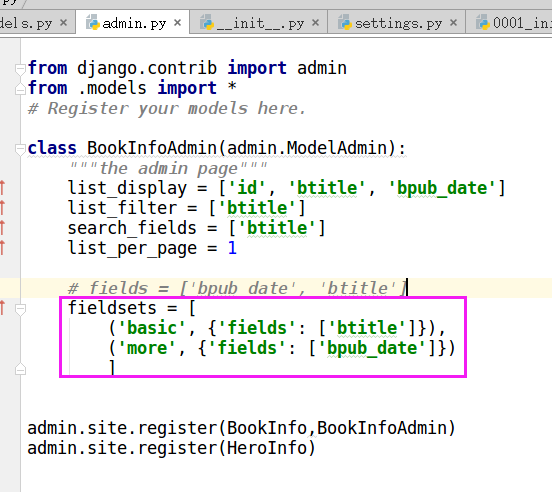Click the override gutter arrow beside list_filter
This screenshot has height=492, width=552.
[x=3, y=208]
